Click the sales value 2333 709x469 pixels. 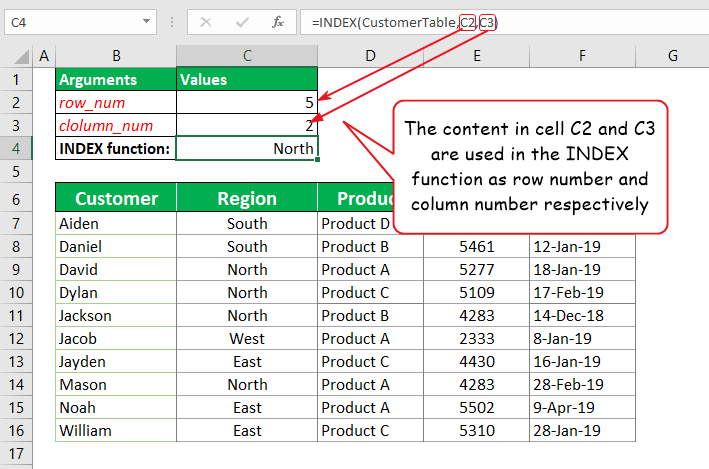click(477, 339)
